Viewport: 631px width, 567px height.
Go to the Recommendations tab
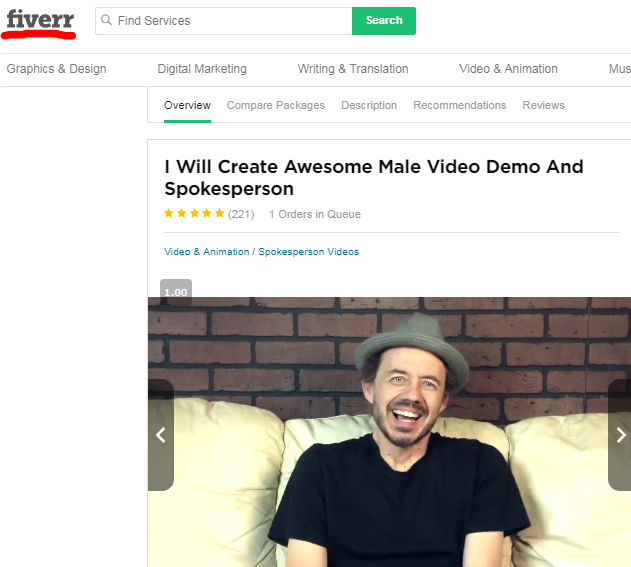tap(460, 105)
